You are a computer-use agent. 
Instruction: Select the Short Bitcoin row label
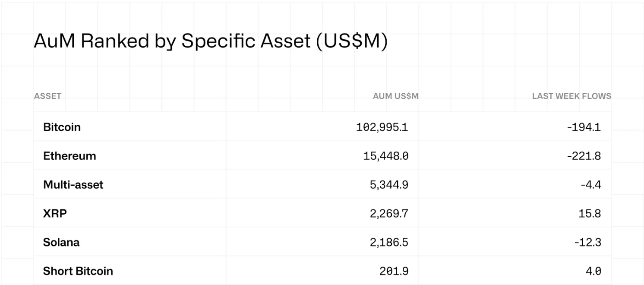pyautogui.click(x=78, y=271)
